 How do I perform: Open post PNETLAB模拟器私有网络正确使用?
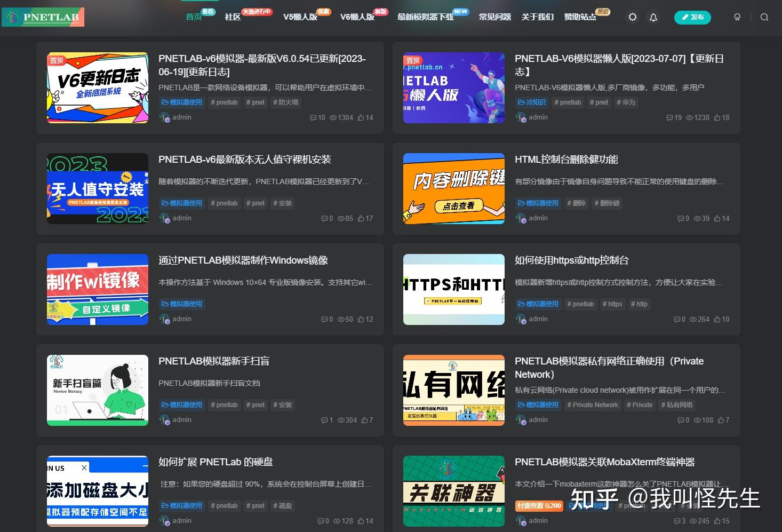pyautogui.click(x=609, y=368)
